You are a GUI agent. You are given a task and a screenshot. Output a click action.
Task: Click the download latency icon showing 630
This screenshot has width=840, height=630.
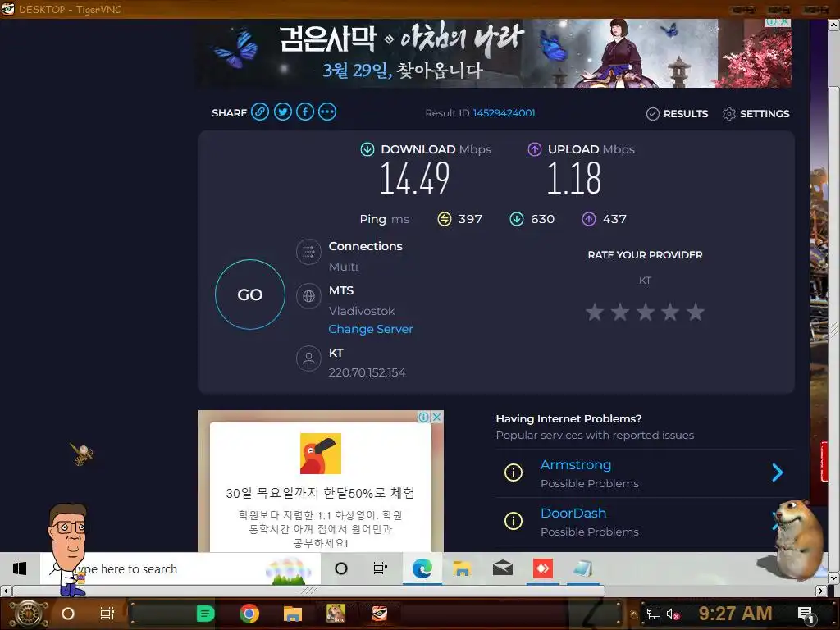point(517,219)
